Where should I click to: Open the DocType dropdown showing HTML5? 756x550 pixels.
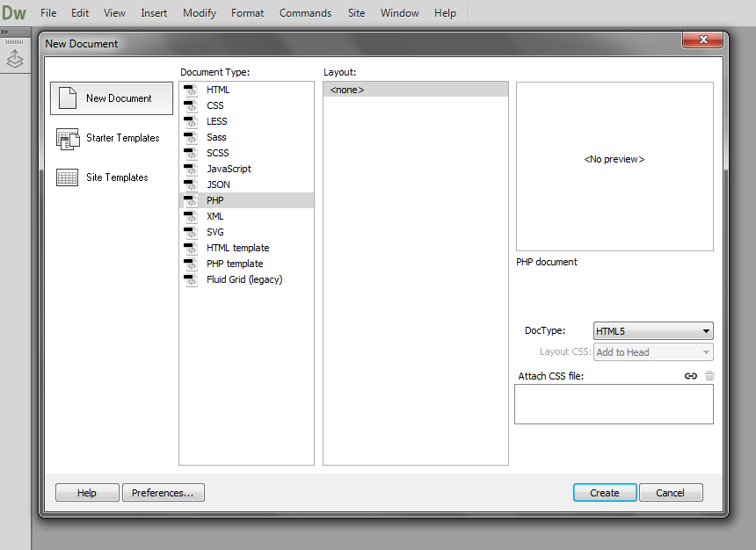652,330
